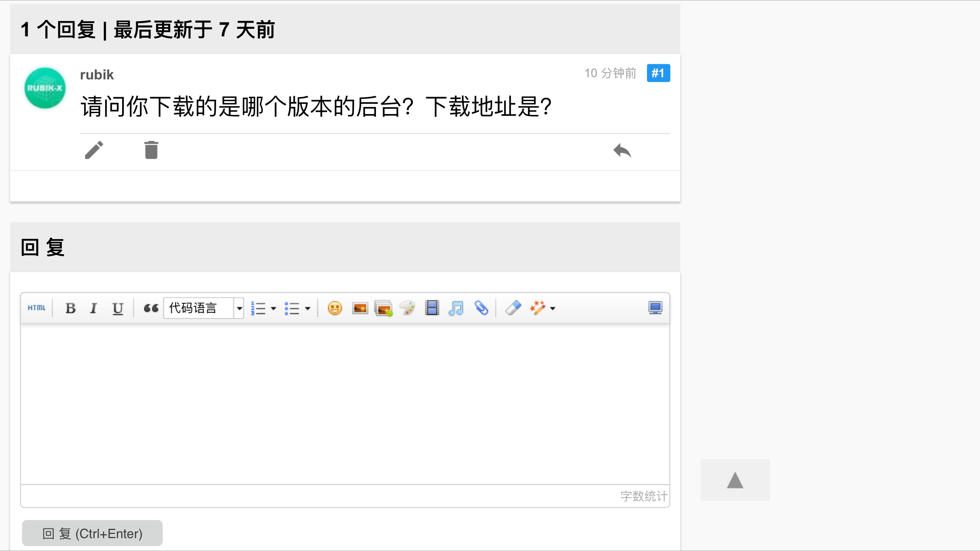Toggle bold text formatting

pos(70,308)
